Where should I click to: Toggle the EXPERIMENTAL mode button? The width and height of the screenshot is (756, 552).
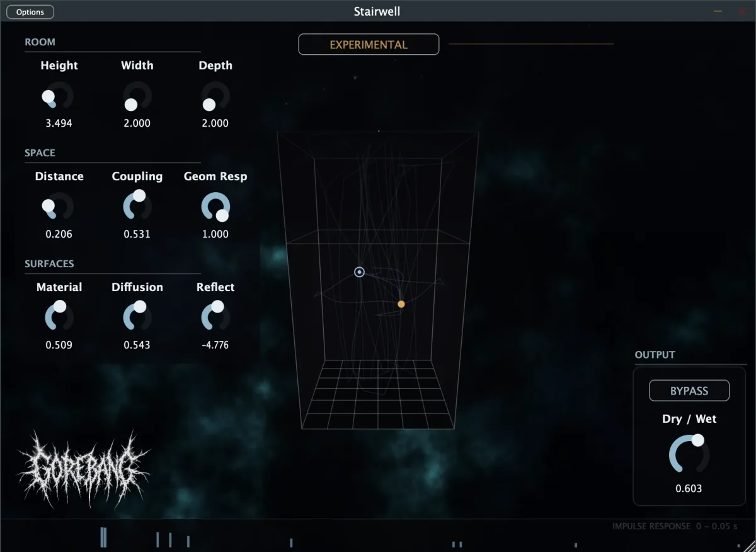pos(369,45)
